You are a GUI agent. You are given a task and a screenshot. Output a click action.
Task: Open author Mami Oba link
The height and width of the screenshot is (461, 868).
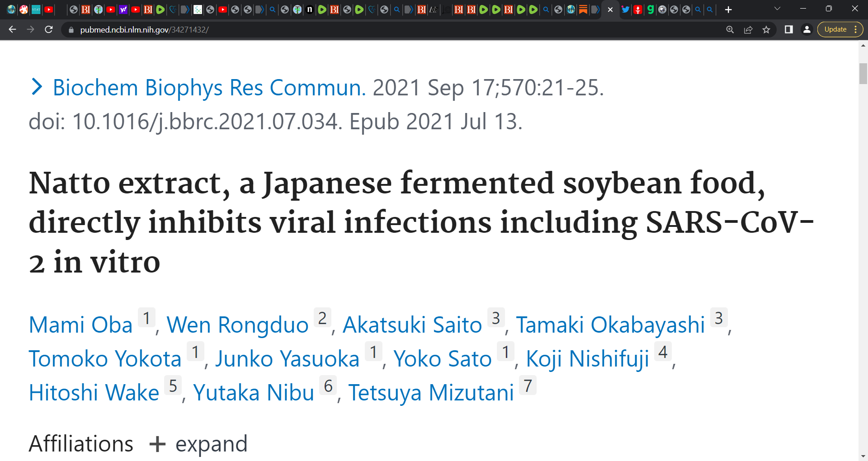tap(80, 325)
